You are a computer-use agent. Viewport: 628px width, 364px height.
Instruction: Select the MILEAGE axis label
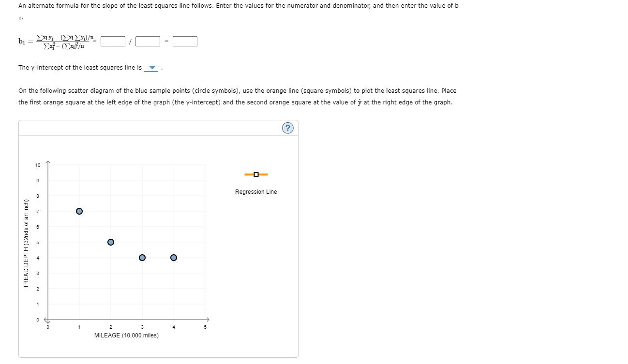coord(126,335)
